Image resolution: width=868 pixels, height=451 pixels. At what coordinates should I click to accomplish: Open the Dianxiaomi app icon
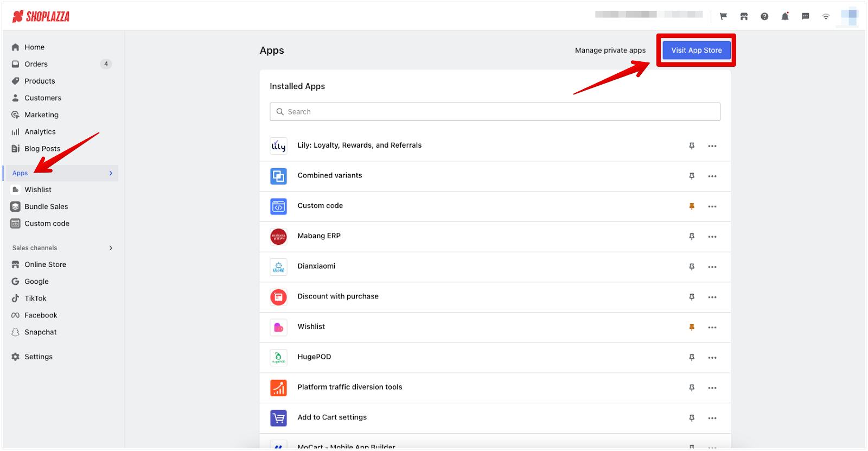pyautogui.click(x=278, y=267)
